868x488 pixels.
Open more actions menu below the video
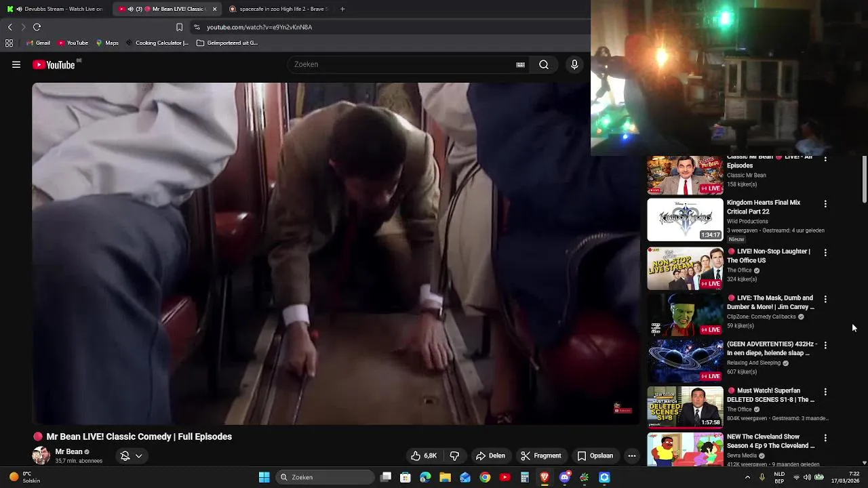click(x=632, y=455)
